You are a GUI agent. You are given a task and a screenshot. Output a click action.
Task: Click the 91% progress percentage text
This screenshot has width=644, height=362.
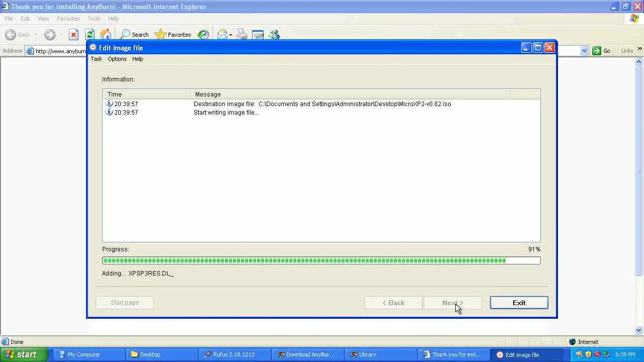[534, 249]
